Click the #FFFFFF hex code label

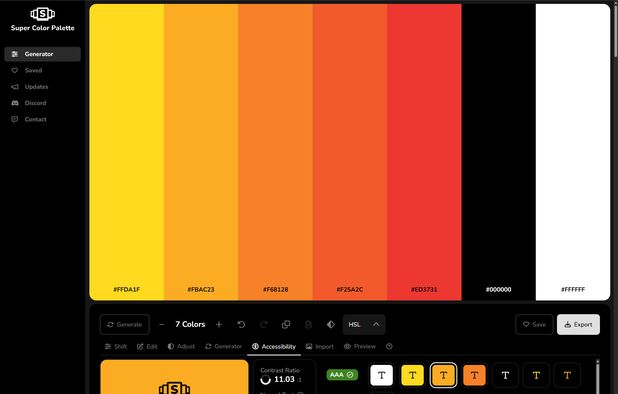click(573, 289)
